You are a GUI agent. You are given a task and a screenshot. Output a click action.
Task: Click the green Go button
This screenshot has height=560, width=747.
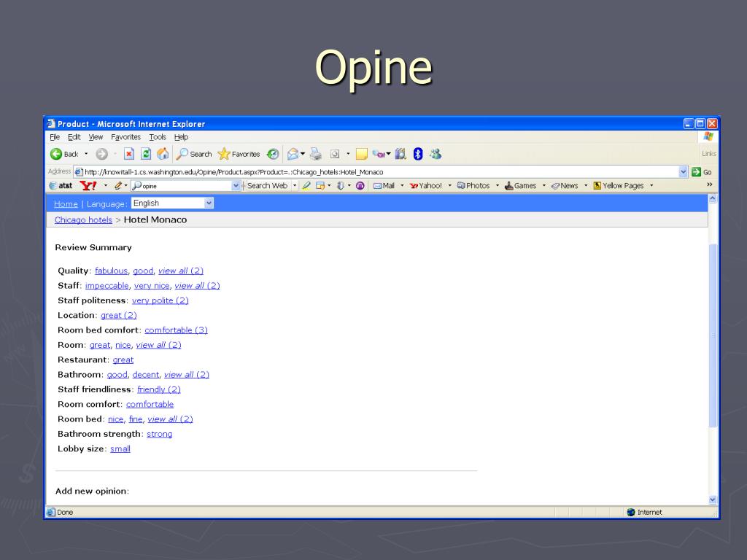tap(702, 172)
